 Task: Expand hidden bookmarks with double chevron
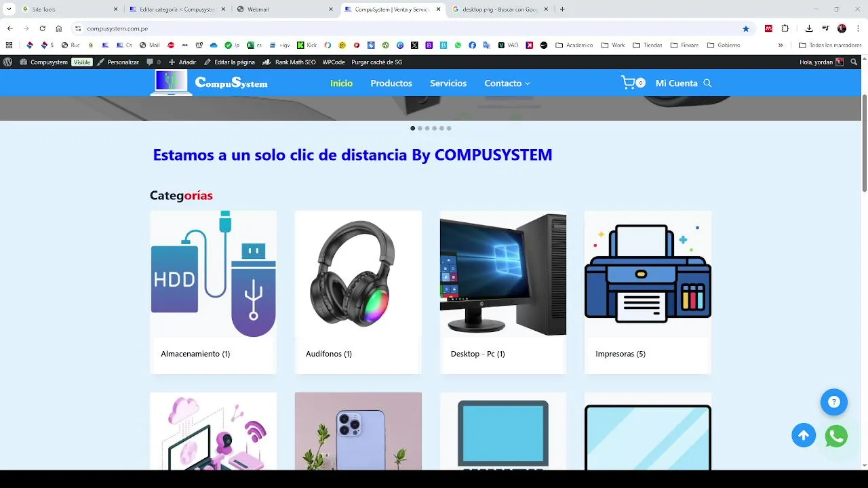(x=781, y=45)
